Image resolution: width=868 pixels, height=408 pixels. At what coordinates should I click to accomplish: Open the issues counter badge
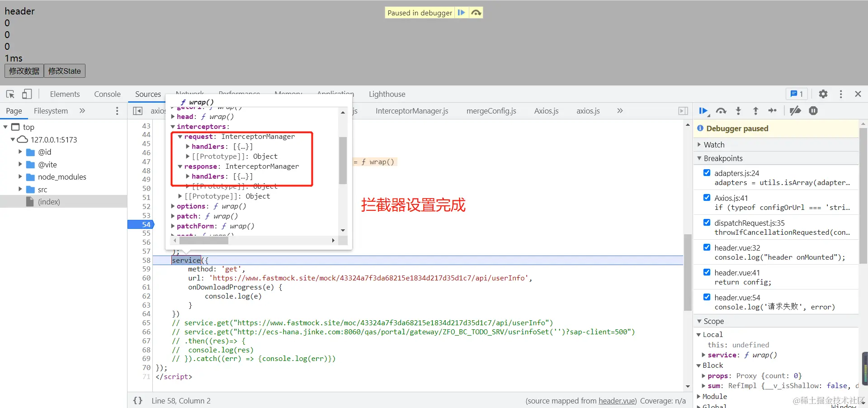[x=797, y=94]
